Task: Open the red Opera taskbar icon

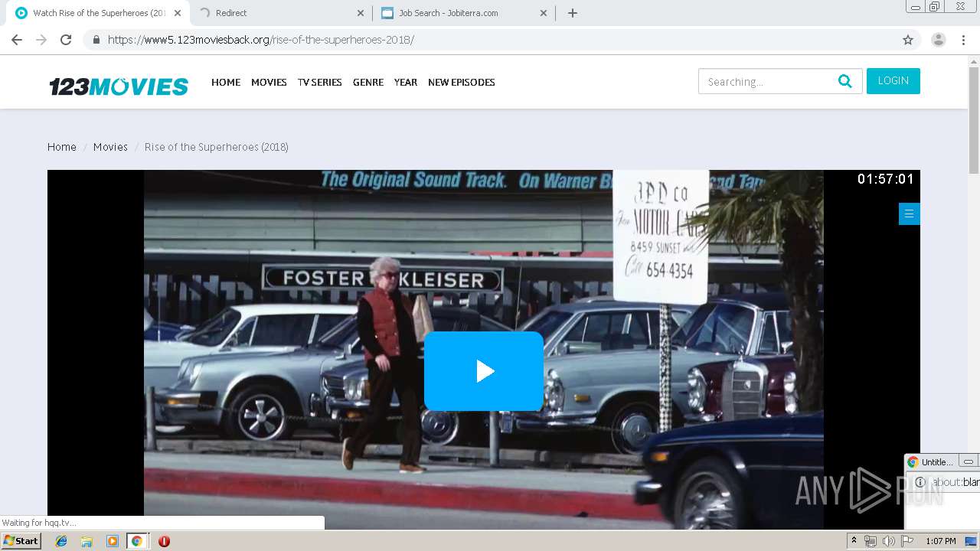Action: 164,541
